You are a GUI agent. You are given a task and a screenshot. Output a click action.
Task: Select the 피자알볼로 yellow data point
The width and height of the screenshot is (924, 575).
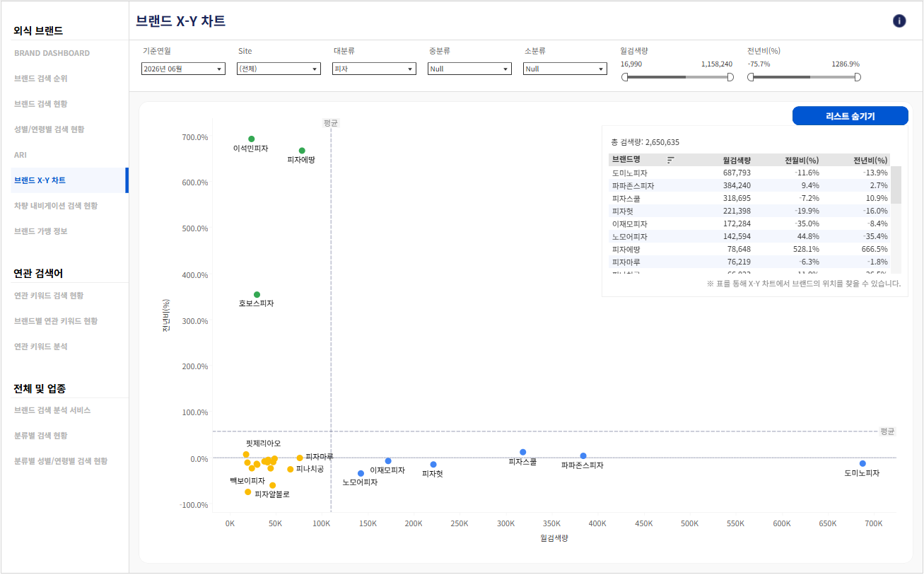coord(272,485)
